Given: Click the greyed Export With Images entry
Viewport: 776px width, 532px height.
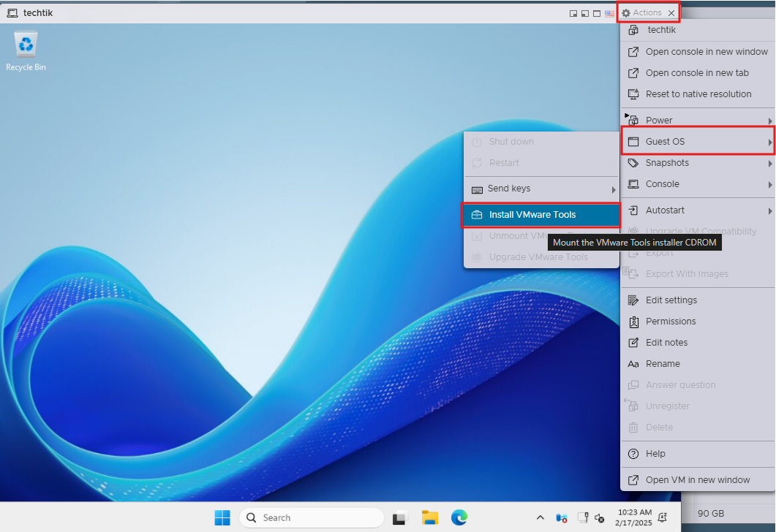Looking at the screenshot, I should [x=697, y=273].
